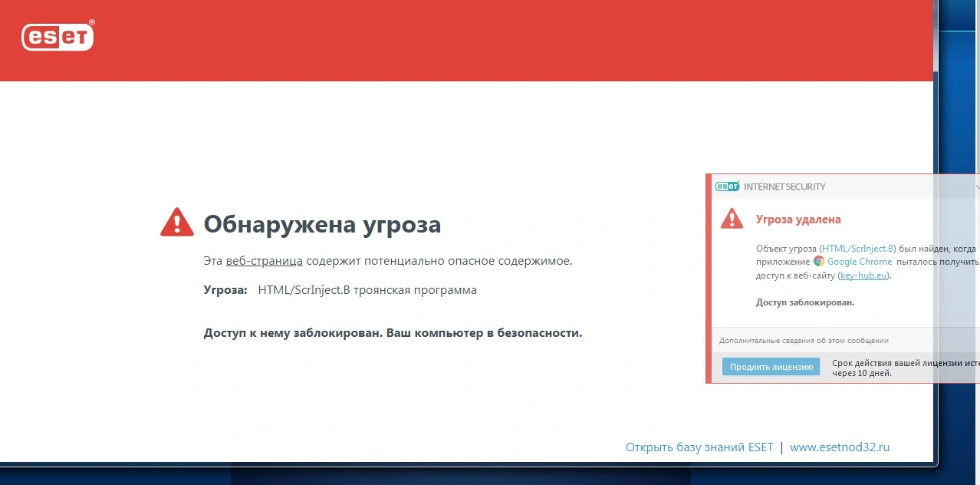The height and width of the screenshot is (485, 980).
Task: Click the Доступ заблокирован. text in popup
Action: [x=805, y=302]
